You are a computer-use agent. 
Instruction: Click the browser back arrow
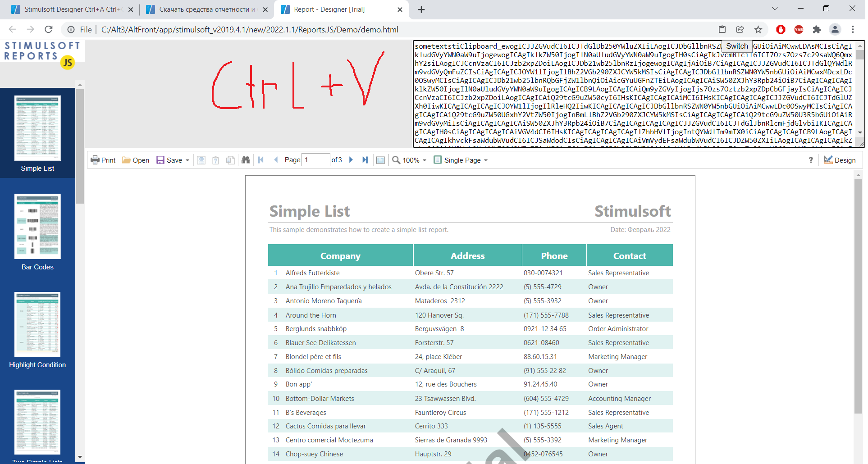(12, 29)
